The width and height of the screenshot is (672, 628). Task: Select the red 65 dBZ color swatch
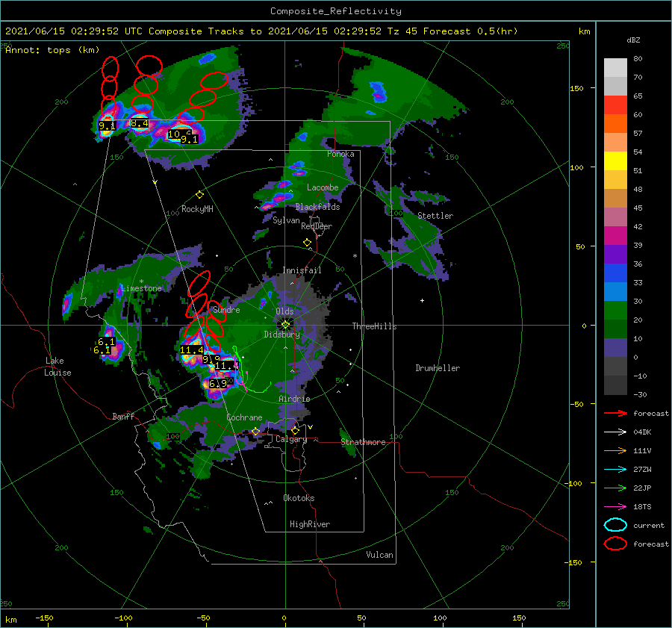click(x=615, y=105)
